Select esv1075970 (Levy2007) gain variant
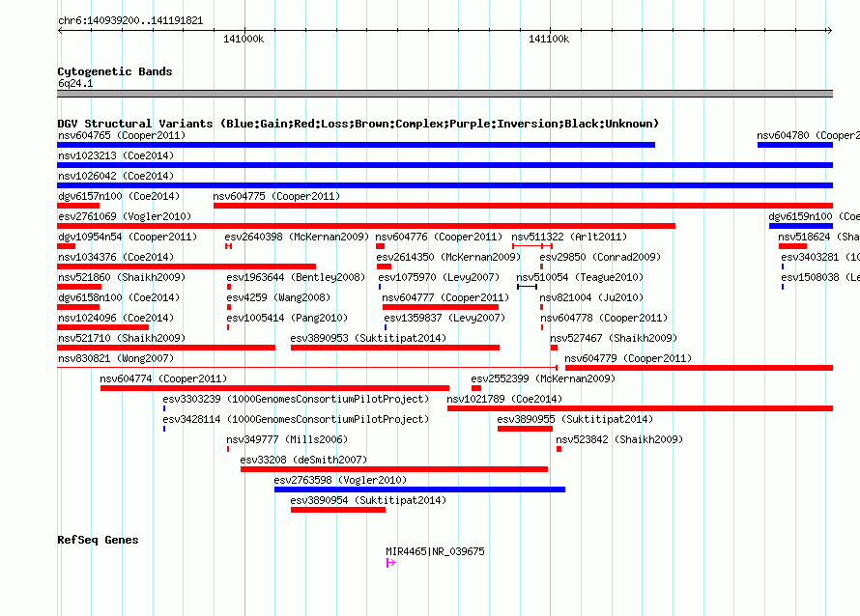This screenshot has width=860, height=616. click(x=439, y=277)
